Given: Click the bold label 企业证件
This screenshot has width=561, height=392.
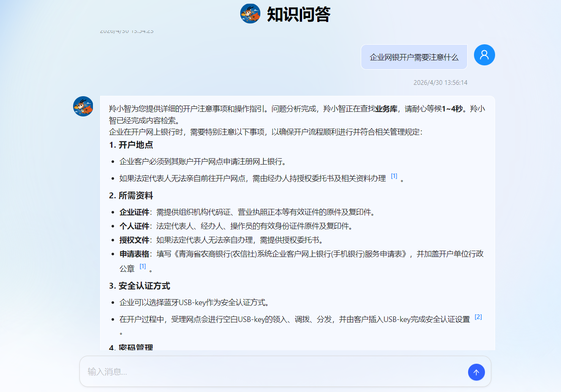Looking at the screenshot, I should [134, 212].
